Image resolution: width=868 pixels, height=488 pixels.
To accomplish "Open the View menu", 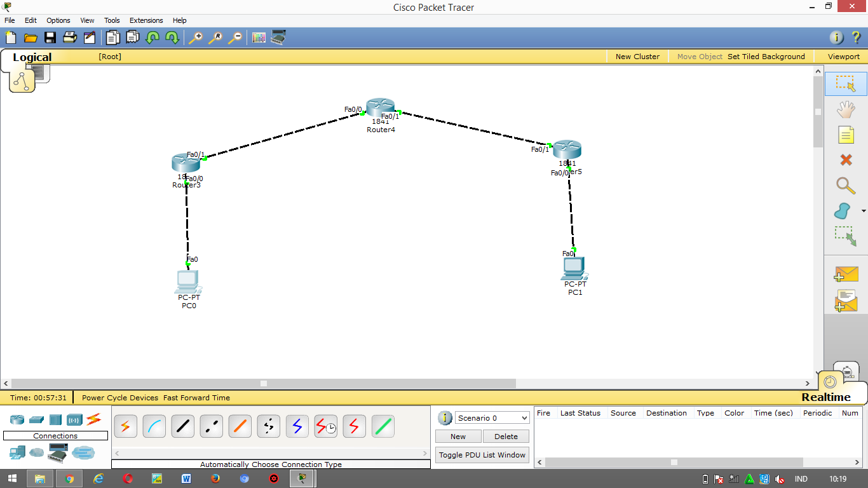I will pyautogui.click(x=87, y=20).
